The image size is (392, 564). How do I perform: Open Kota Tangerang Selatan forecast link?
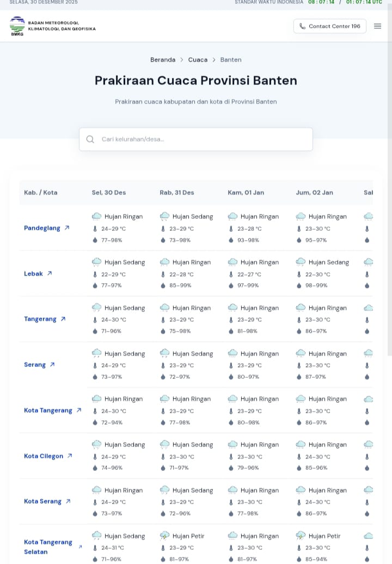pos(48,547)
